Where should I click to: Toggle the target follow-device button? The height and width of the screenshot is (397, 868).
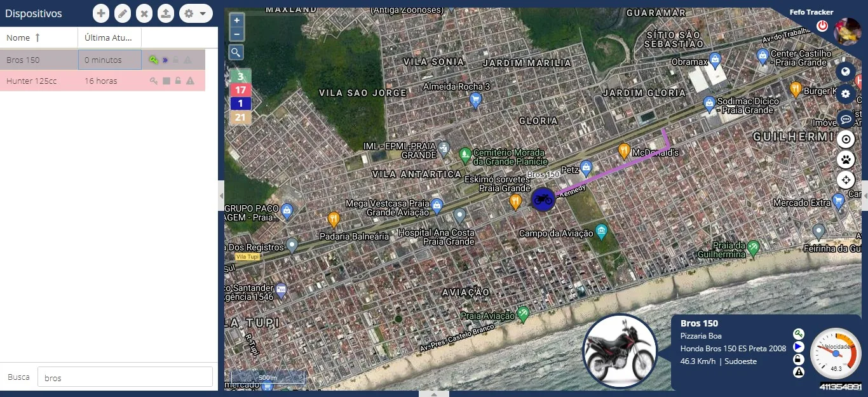tap(845, 139)
